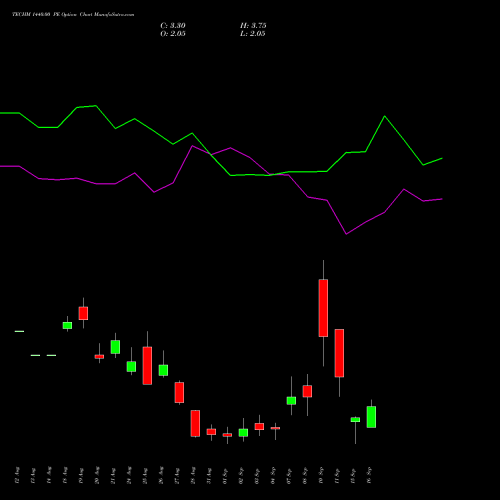Click the '16 Sep' date label on the axis
The image size is (500, 500).
click(369, 475)
